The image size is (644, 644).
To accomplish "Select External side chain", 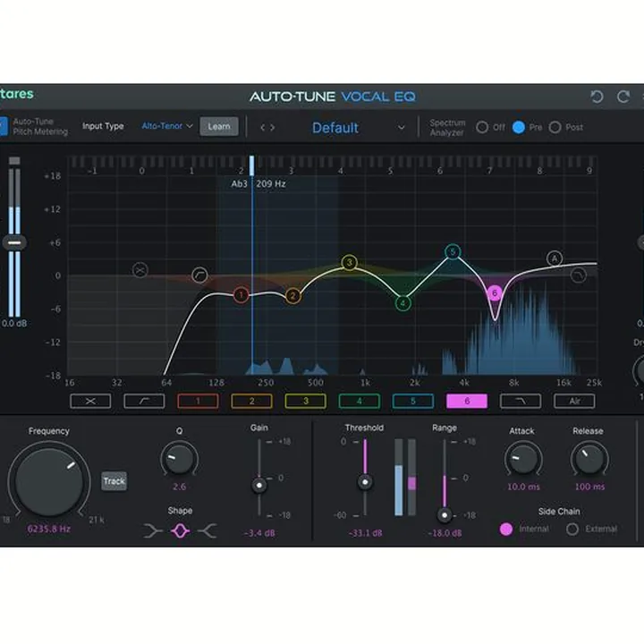I will pos(572,529).
